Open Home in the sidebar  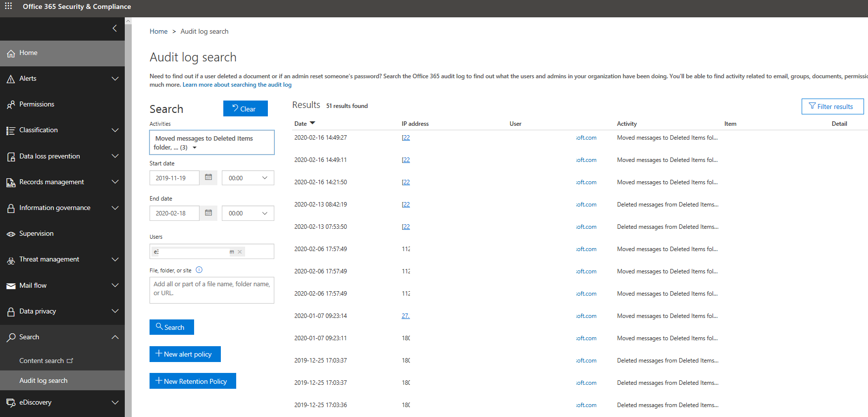point(62,53)
